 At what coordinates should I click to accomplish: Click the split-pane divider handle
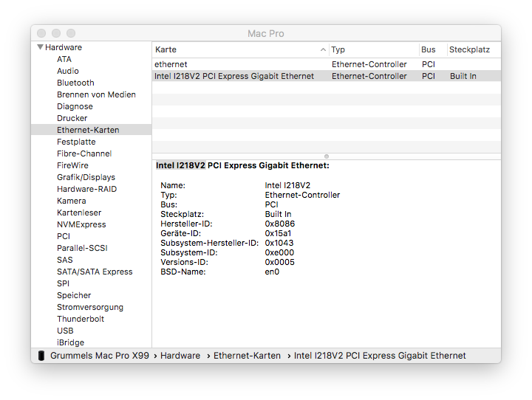pyautogui.click(x=327, y=156)
